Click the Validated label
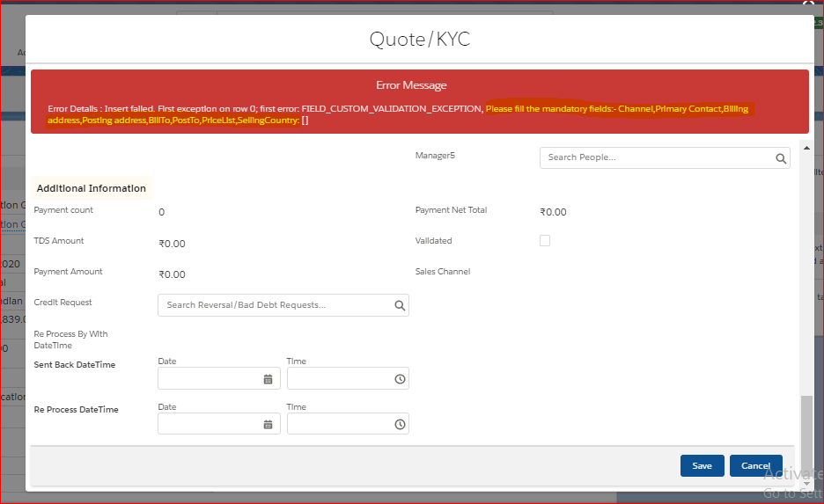This screenshot has width=824, height=504. [x=433, y=240]
